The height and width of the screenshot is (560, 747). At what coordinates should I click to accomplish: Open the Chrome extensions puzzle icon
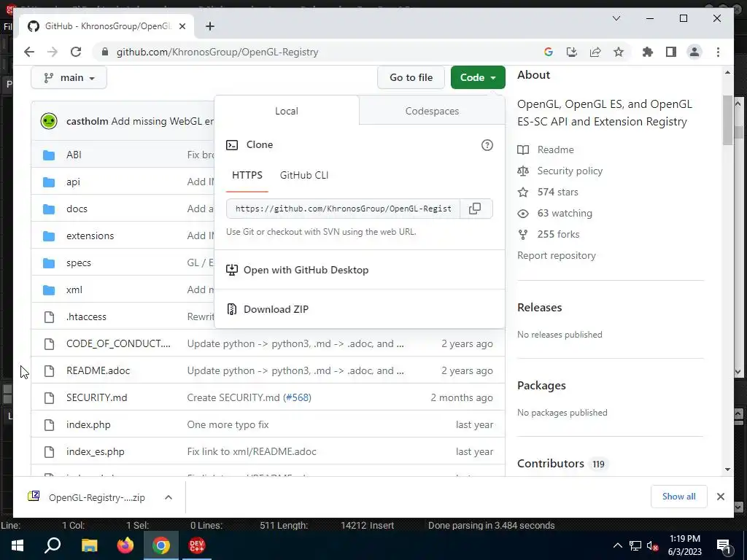648,52
